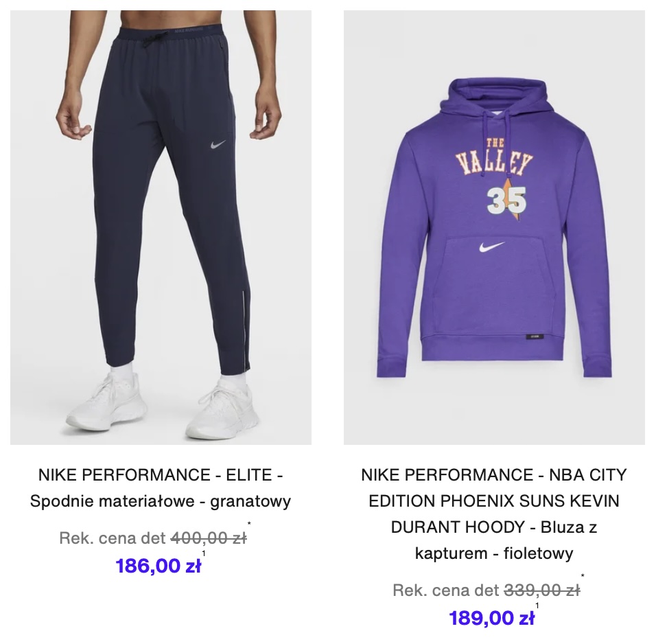Click the asterisk footnote beside 400,00 zł

[249, 524]
